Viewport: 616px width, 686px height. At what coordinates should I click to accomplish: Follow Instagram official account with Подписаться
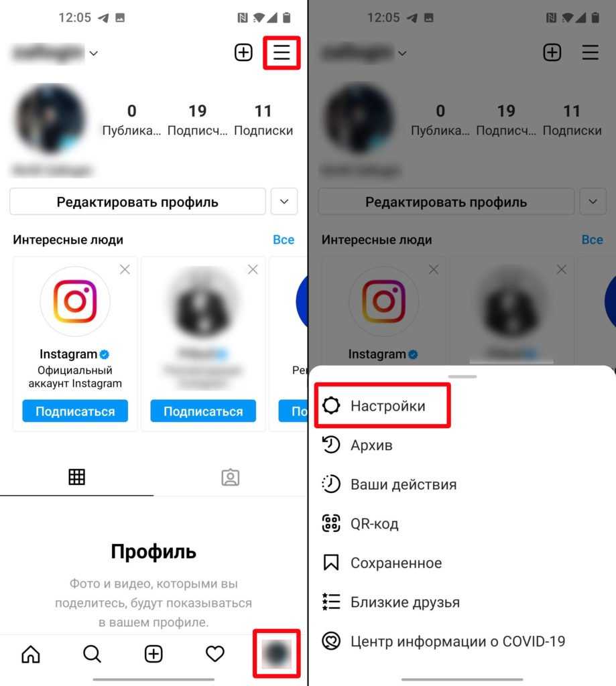(75, 411)
